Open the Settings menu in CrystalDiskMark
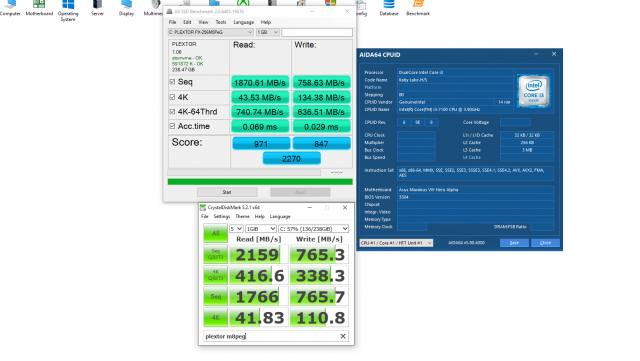The image size is (640, 361). (x=222, y=216)
